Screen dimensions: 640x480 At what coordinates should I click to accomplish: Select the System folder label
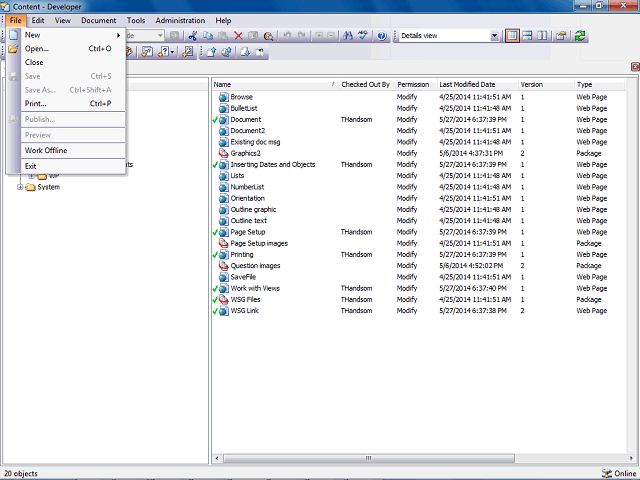49,187
